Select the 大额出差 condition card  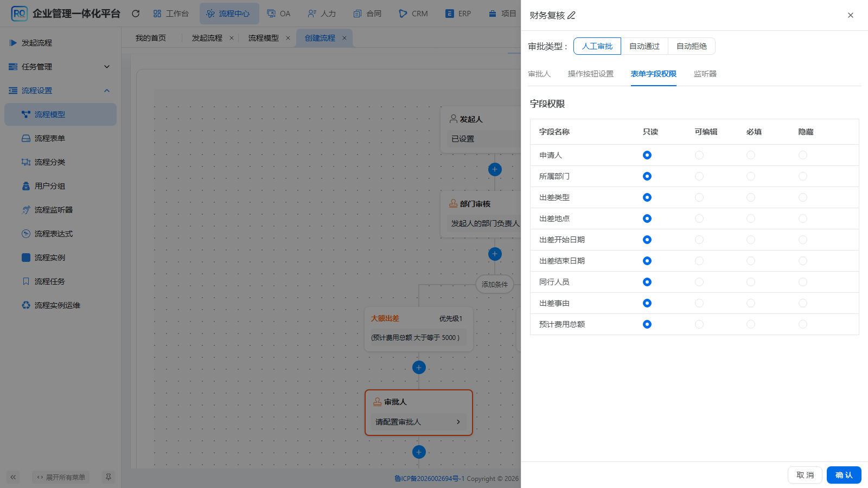click(419, 329)
